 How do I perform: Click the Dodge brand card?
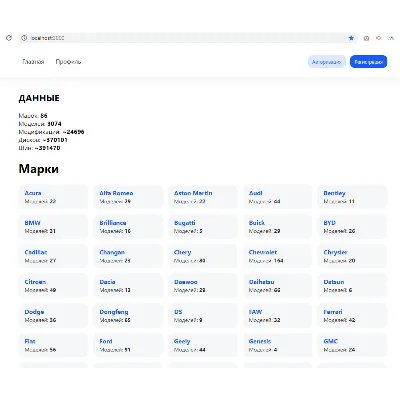click(x=53, y=316)
